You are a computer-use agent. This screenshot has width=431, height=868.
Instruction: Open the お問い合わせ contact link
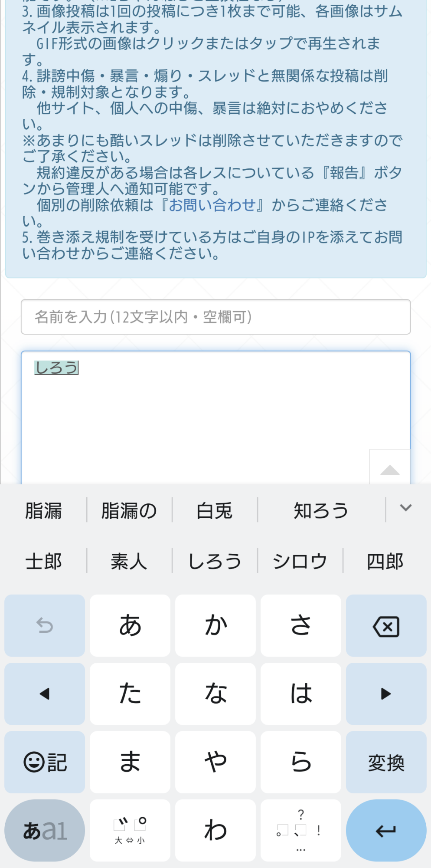212,205
